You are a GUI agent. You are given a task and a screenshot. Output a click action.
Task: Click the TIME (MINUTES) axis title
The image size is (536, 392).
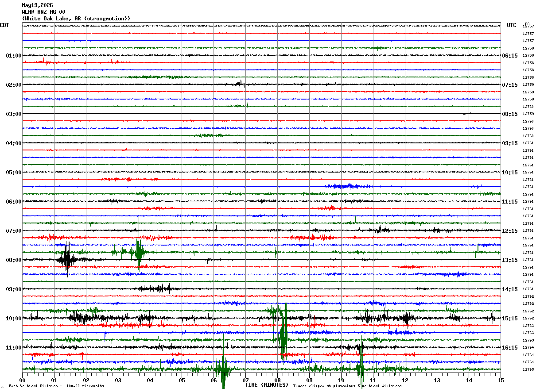(x=267, y=385)
